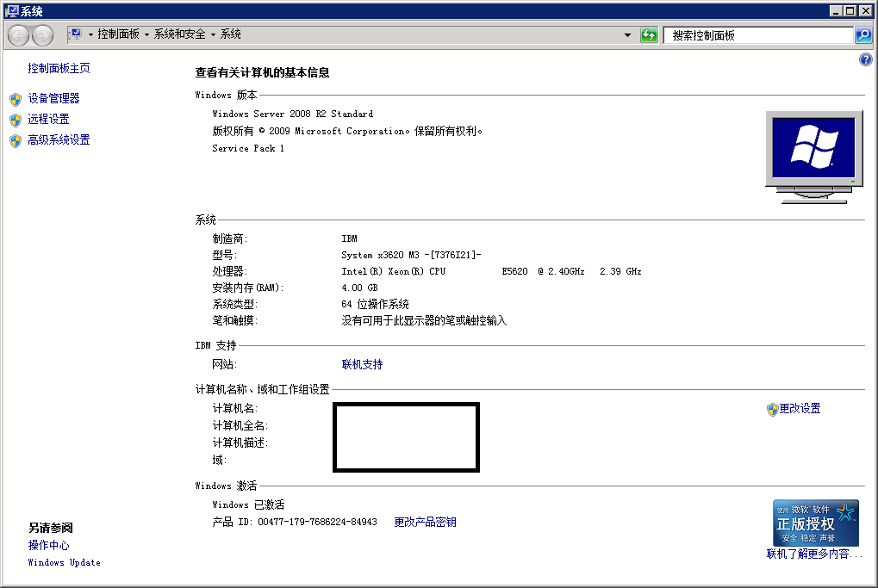Open Help via the blue question mark
The height and width of the screenshot is (588, 878).
(x=866, y=59)
